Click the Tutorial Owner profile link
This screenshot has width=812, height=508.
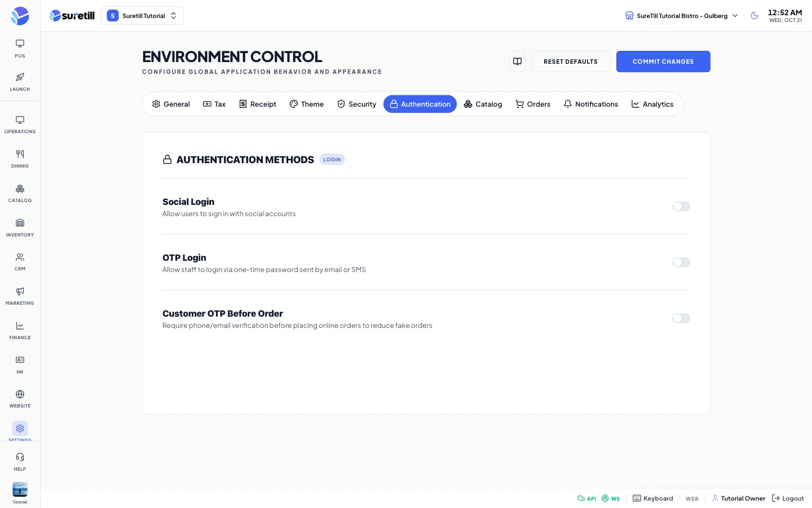pos(739,498)
